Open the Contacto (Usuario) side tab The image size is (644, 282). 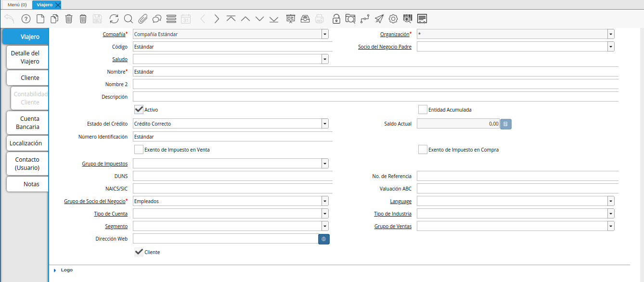pos(27,164)
